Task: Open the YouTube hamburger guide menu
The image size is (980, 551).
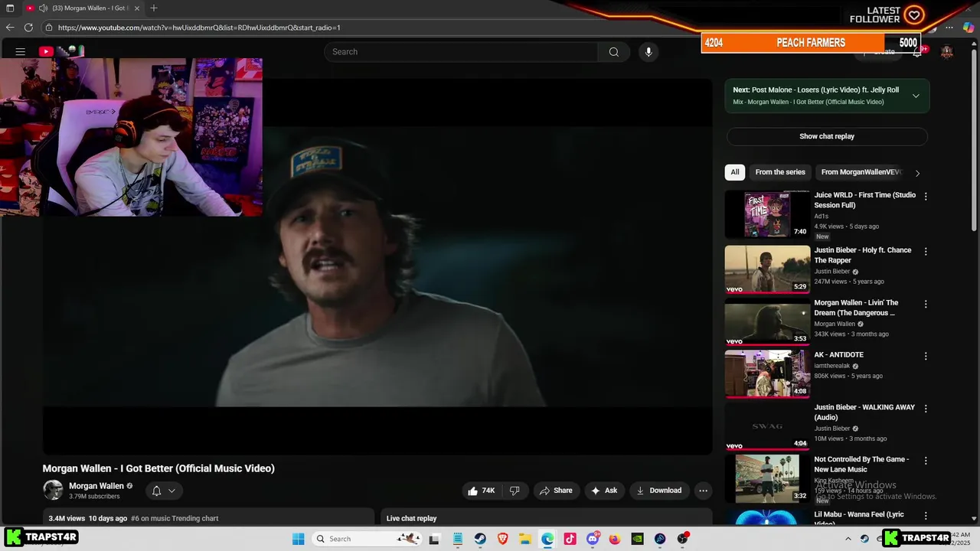Action: click(x=21, y=51)
